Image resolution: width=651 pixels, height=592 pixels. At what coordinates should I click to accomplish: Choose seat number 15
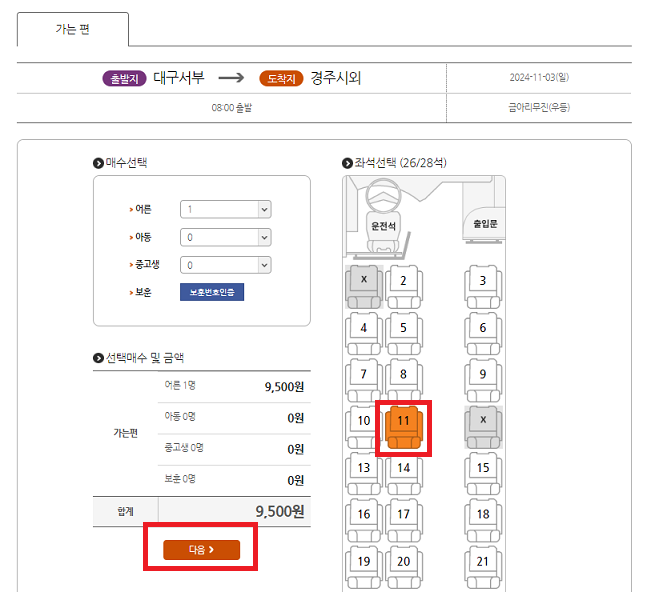click(x=483, y=474)
